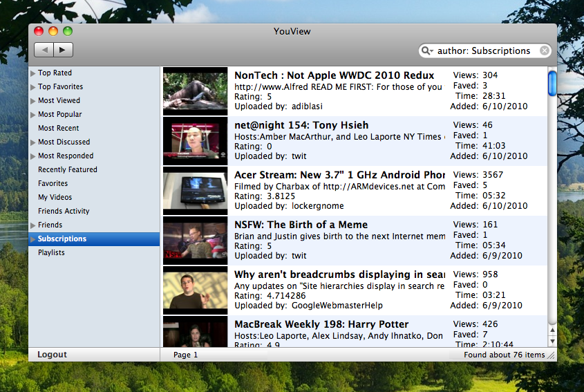This screenshot has width=584, height=392.
Task: Open the Most Recent list
Action: pyautogui.click(x=59, y=128)
